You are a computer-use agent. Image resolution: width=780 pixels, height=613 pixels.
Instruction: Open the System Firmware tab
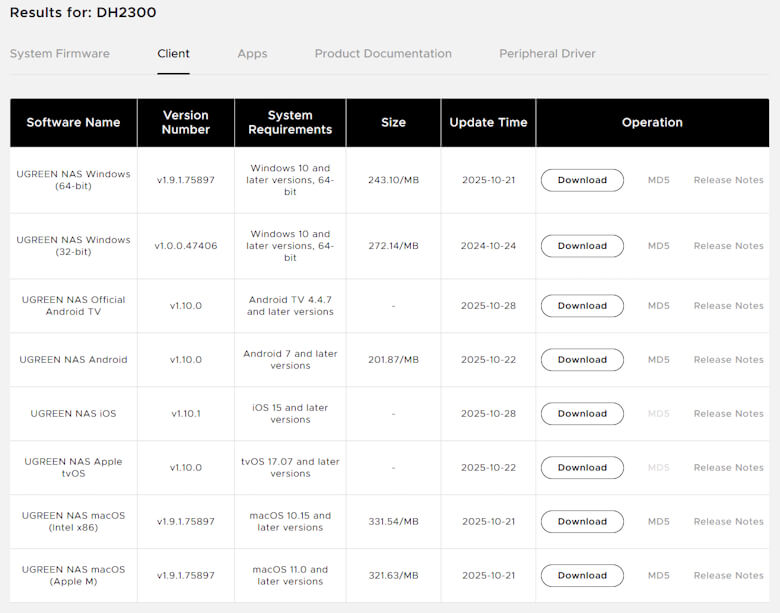[60, 54]
